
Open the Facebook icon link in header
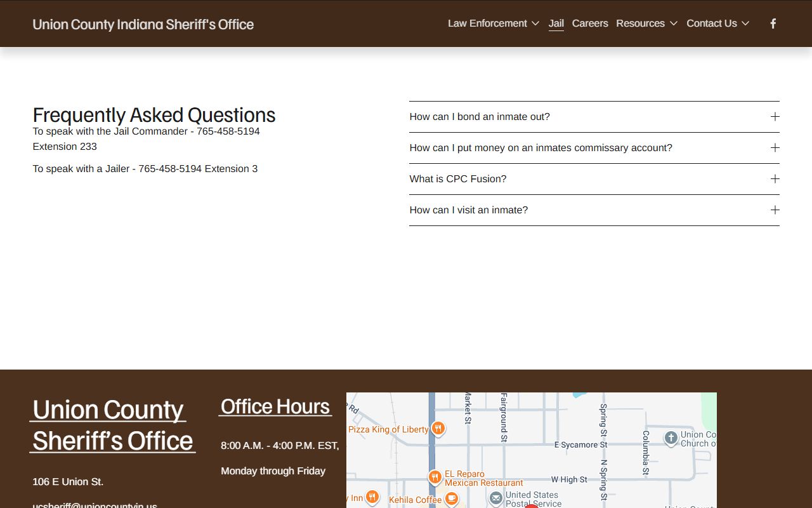pyautogui.click(x=773, y=23)
